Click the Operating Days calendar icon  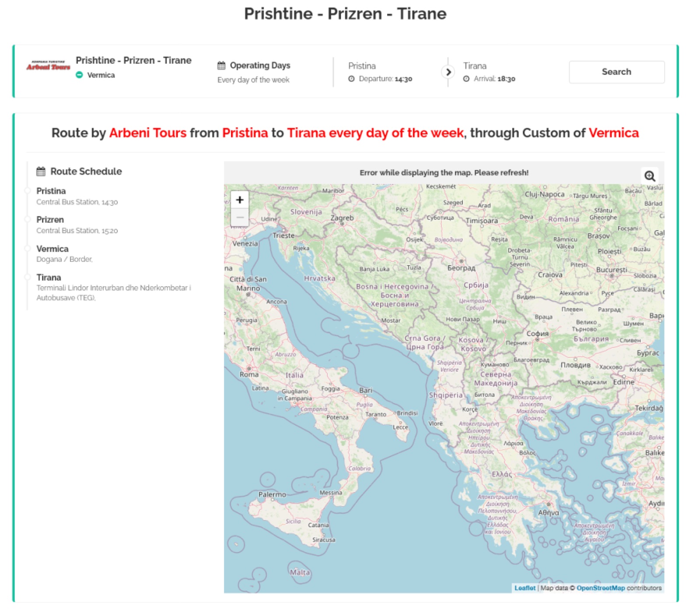221,66
